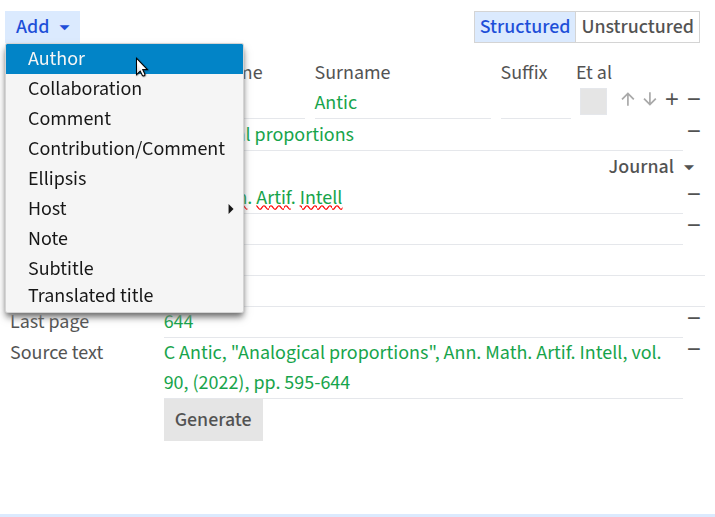Remove the Antic author row with the minus icon
Image resolution: width=715 pixels, height=517 pixels.
(x=694, y=99)
